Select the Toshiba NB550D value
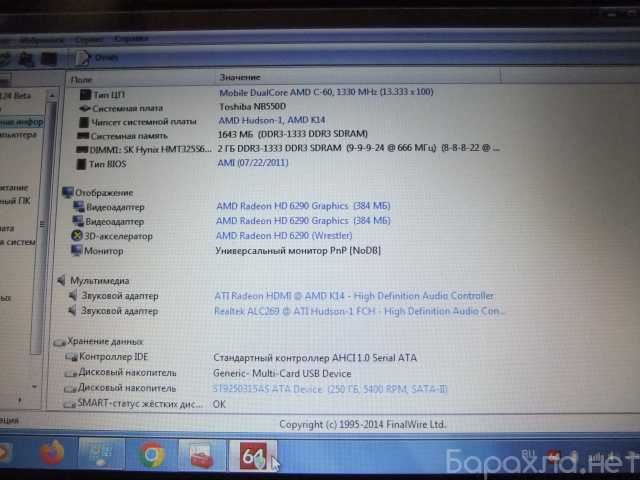The image size is (640, 480). [x=252, y=106]
